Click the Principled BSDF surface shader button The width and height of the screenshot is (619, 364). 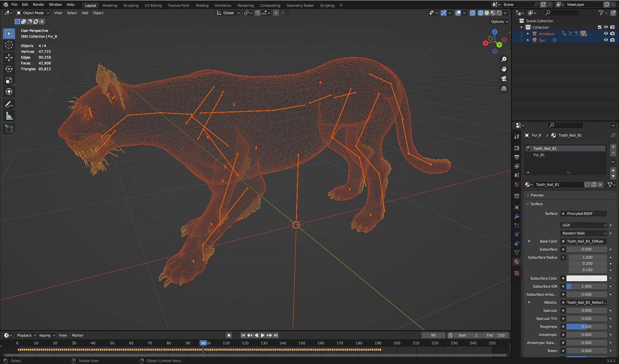(584, 214)
